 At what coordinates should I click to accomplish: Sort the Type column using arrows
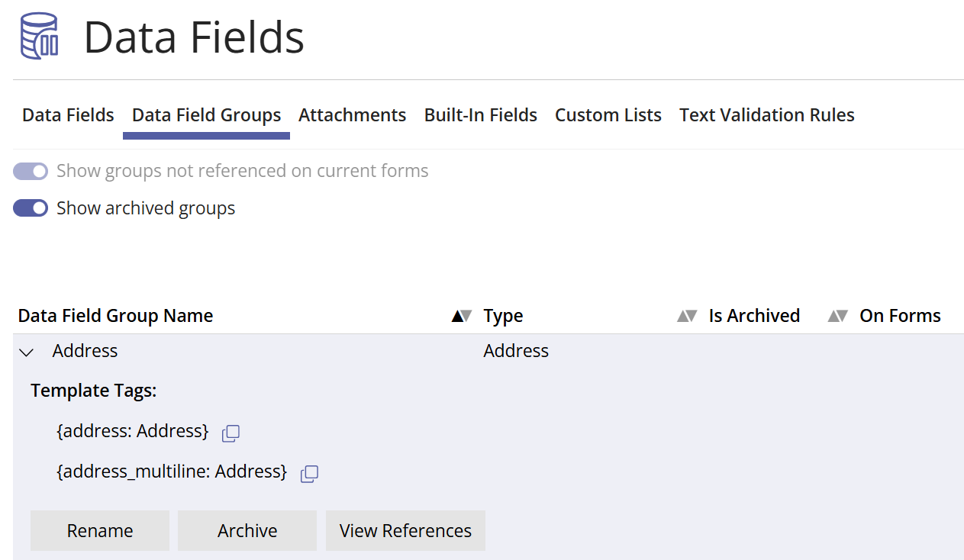(x=687, y=316)
